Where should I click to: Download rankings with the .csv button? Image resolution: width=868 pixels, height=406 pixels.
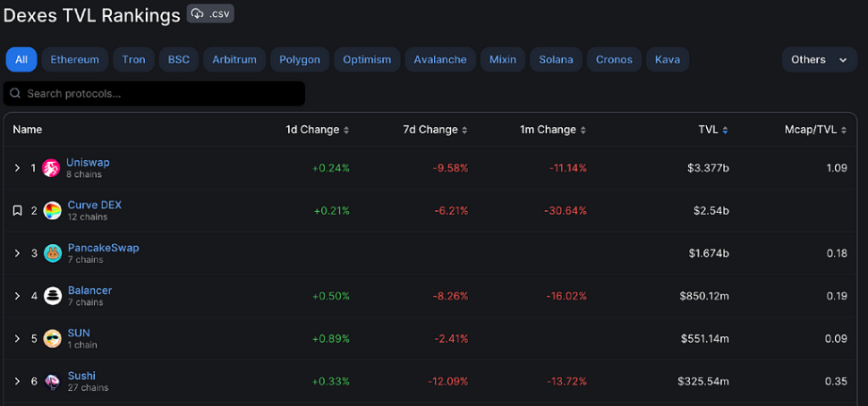210,14
